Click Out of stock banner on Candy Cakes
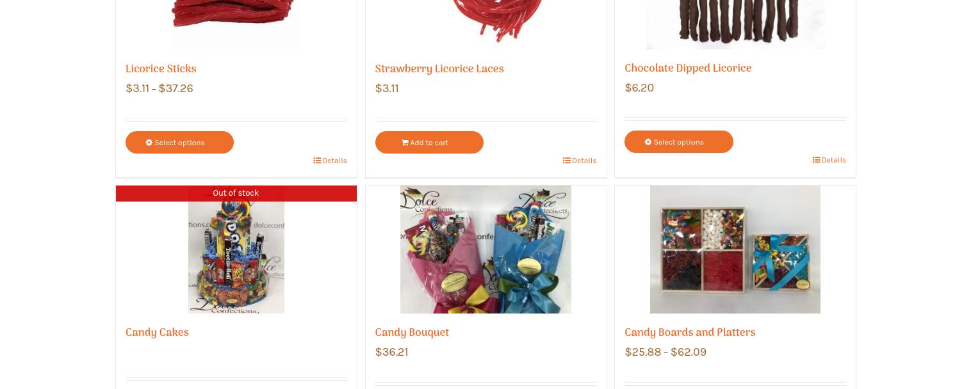 (x=236, y=193)
